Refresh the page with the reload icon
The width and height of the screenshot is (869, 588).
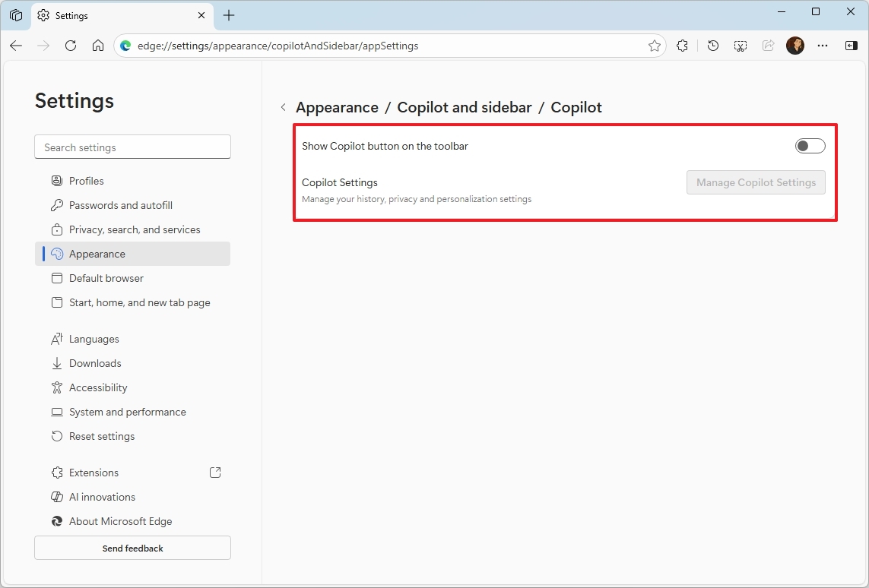click(x=71, y=46)
